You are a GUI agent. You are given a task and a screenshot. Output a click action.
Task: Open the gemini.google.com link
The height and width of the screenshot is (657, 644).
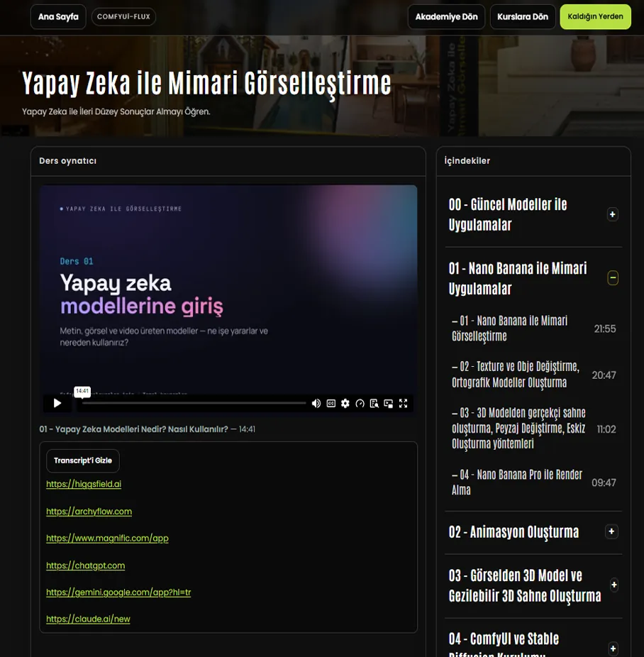tap(118, 592)
